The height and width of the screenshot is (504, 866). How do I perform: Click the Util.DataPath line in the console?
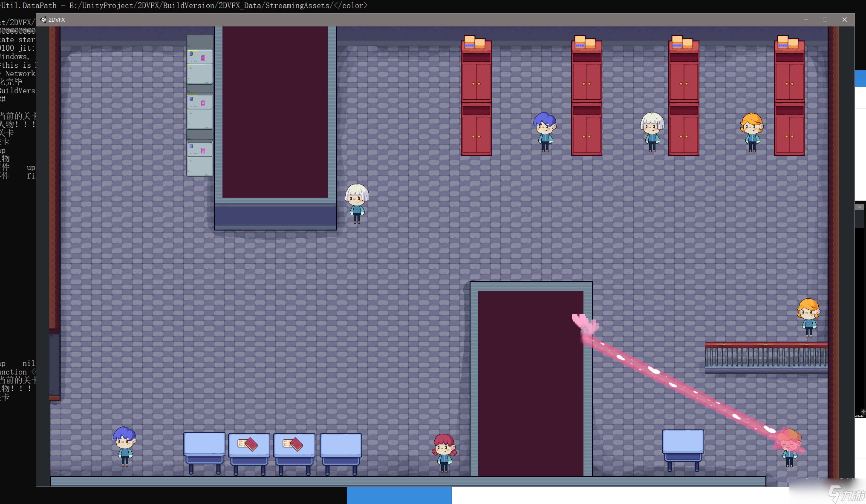click(x=184, y=6)
